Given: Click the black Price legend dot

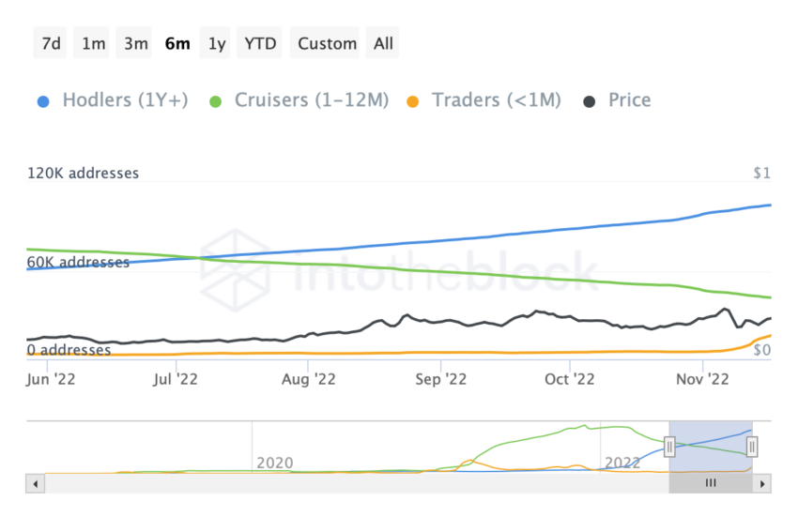Looking at the screenshot, I should click(x=591, y=101).
